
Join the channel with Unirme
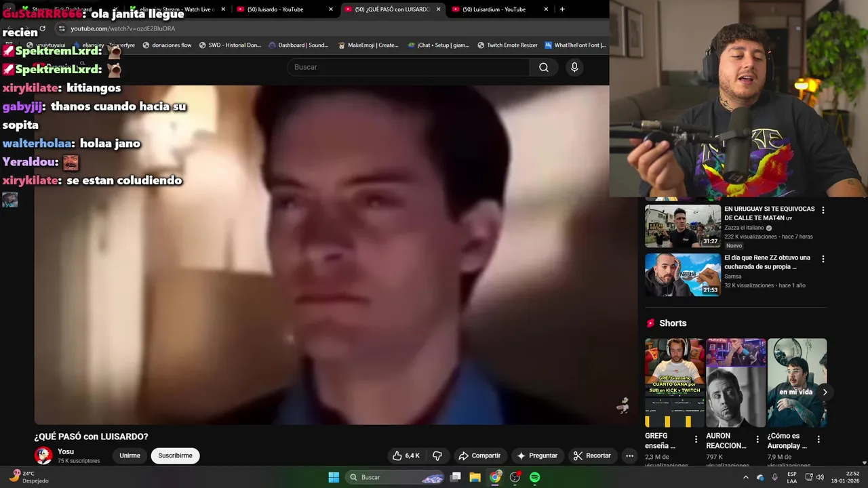130,455
